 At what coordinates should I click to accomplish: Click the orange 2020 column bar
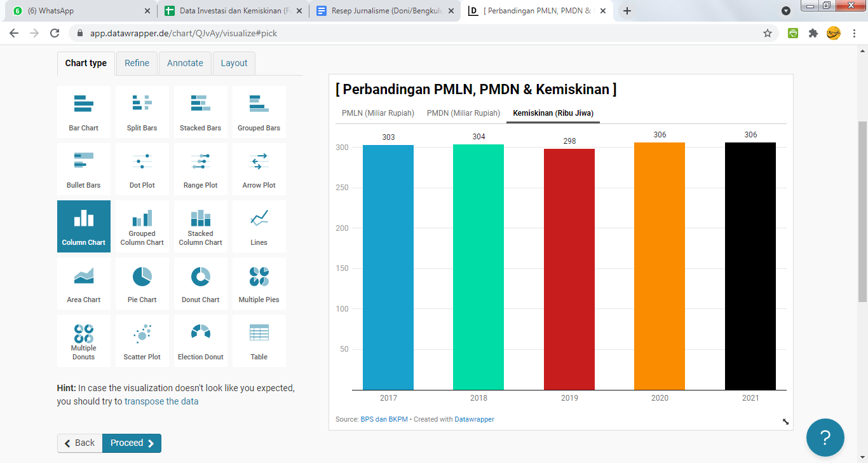660,266
